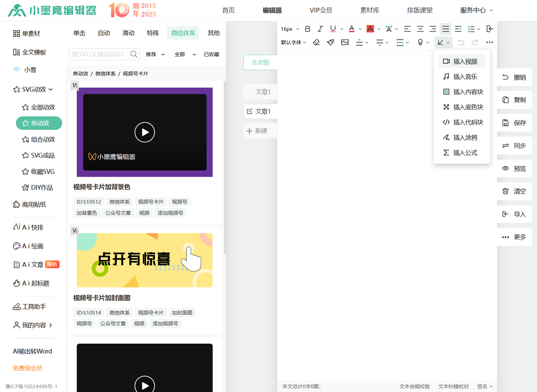Click the preview eye icon
Screen dimensions: 537x392
click(506, 168)
